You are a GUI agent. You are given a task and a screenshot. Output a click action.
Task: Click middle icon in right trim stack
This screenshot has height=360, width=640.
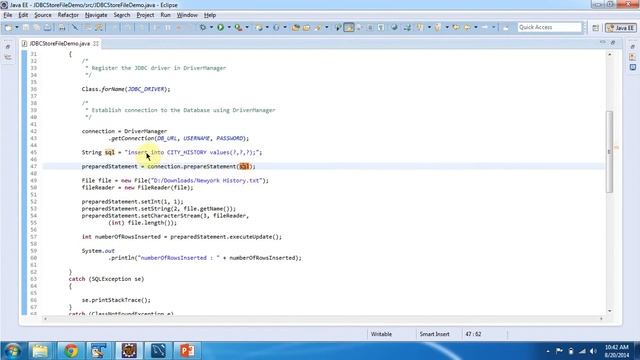tap(632, 57)
